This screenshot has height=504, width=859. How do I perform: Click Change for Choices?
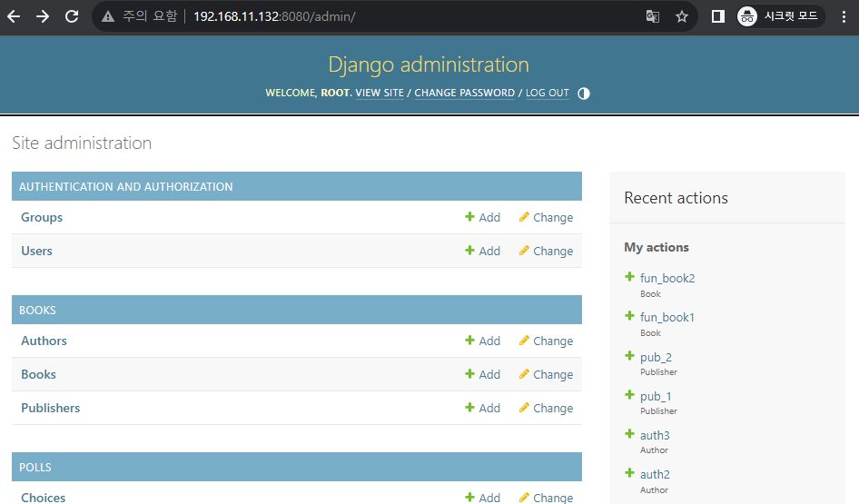coord(547,497)
